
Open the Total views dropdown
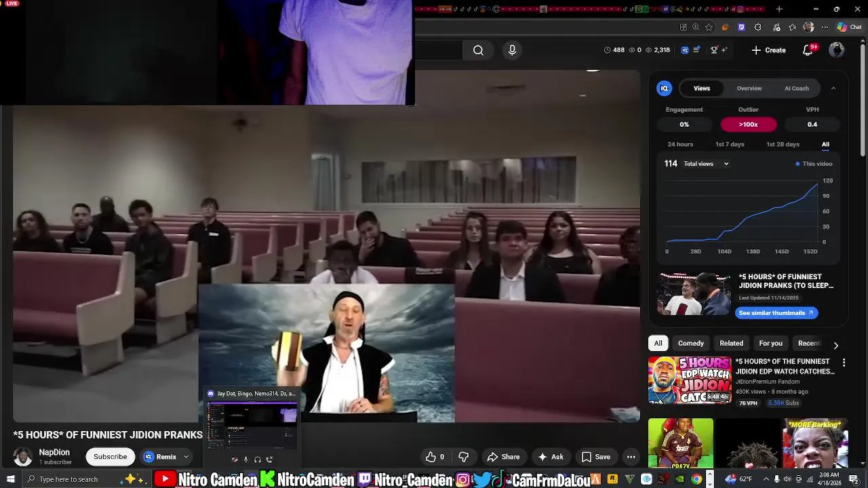tap(706, 164)
